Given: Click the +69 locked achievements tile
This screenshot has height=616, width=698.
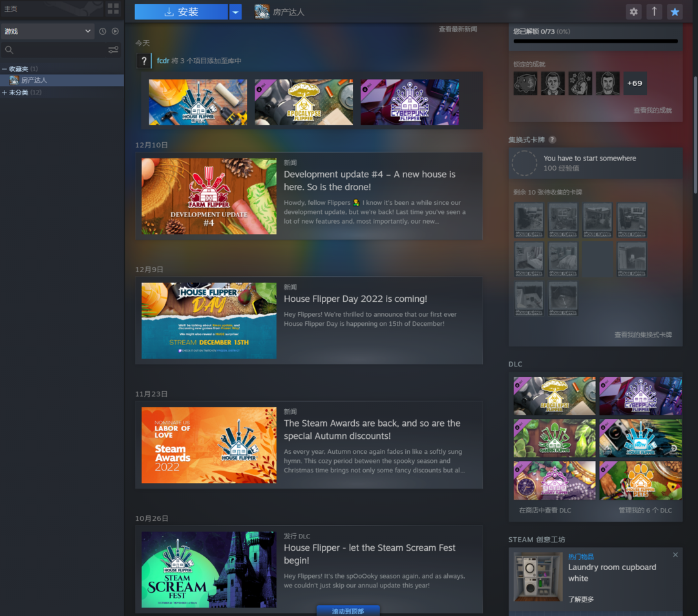Looking at the screenshot, I should click(x=635, y=83).
